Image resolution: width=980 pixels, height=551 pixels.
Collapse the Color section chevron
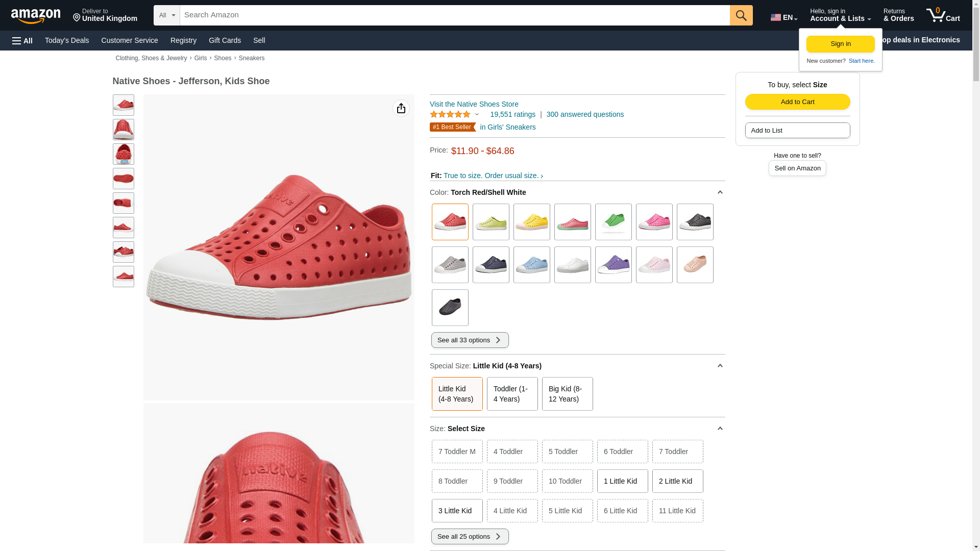pyautogui.click(x=720, y=192)
